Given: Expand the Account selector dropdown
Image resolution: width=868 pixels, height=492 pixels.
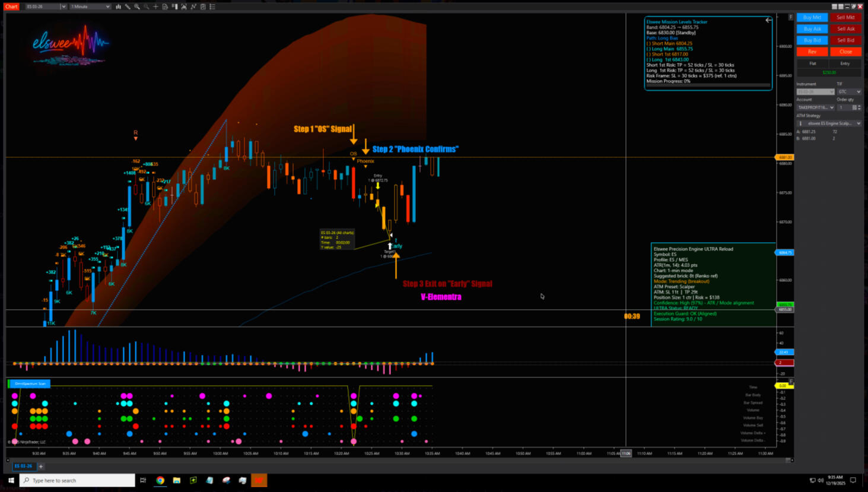Looking at the screenshot, I should 816,107.
